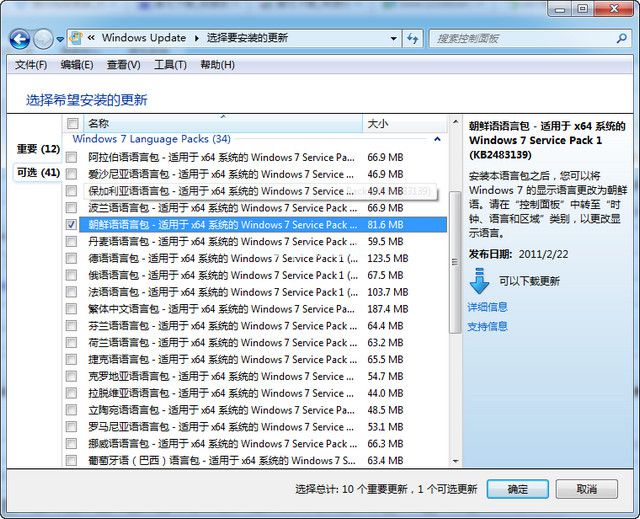Click the search magnifier icon
640x519 pixels.
pyautogui.click(x=622, y=39)
